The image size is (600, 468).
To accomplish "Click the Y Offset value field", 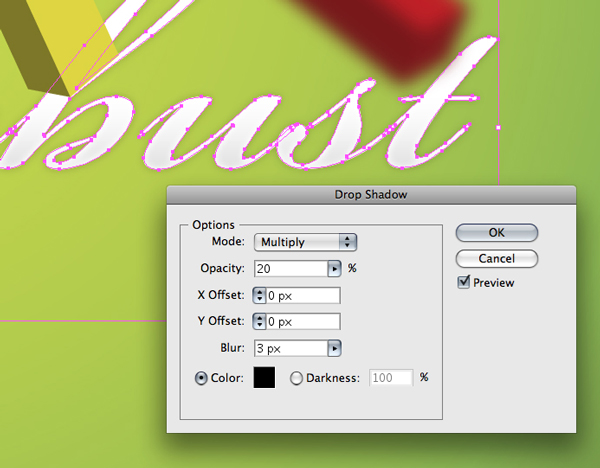I will tap(303, 321).
